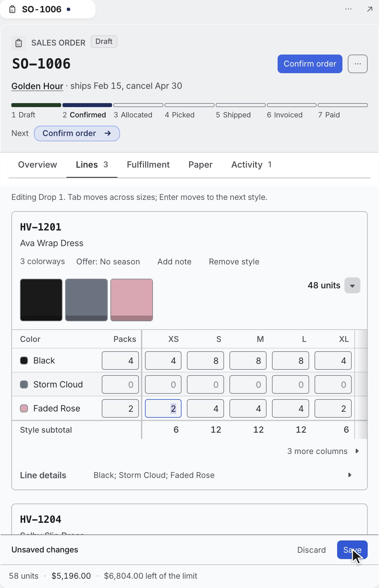Open the Activity tab

251,165
